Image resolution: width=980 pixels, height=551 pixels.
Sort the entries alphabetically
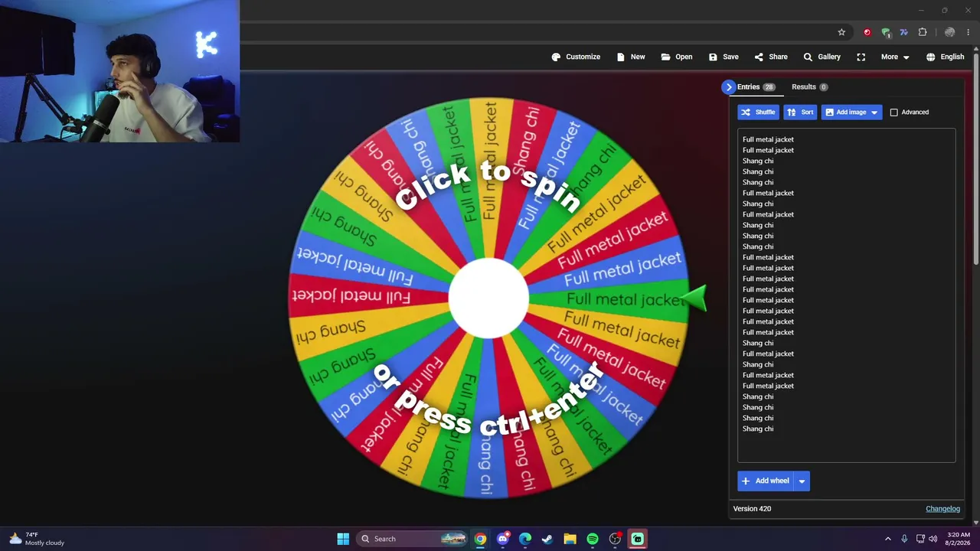(x=800, y=112)
